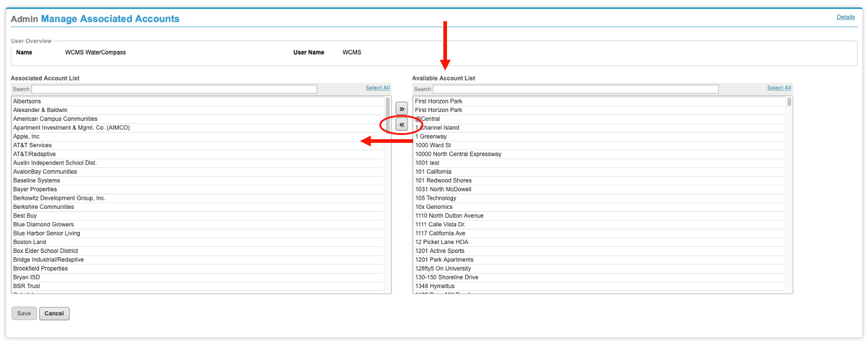Select Austin Independent School Dist.
The image size is (868, 342).
[198, 163]
